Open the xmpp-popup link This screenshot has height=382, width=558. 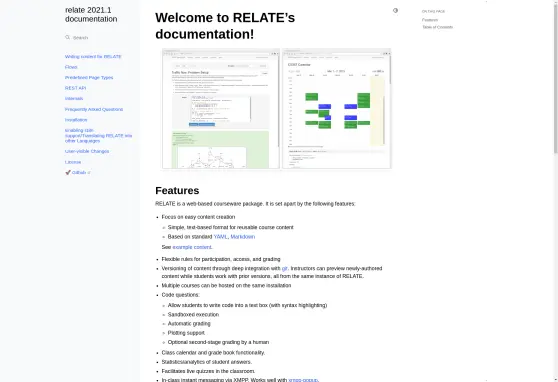coord(303,380)
